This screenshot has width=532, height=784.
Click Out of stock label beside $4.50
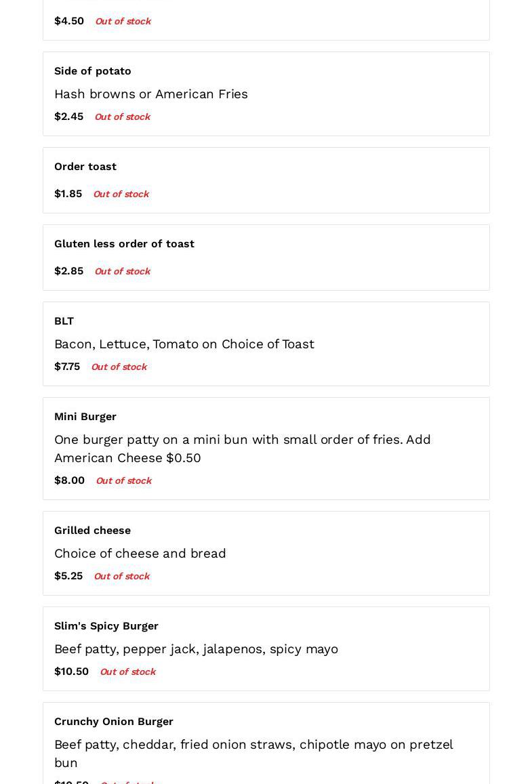click(123, 21)
